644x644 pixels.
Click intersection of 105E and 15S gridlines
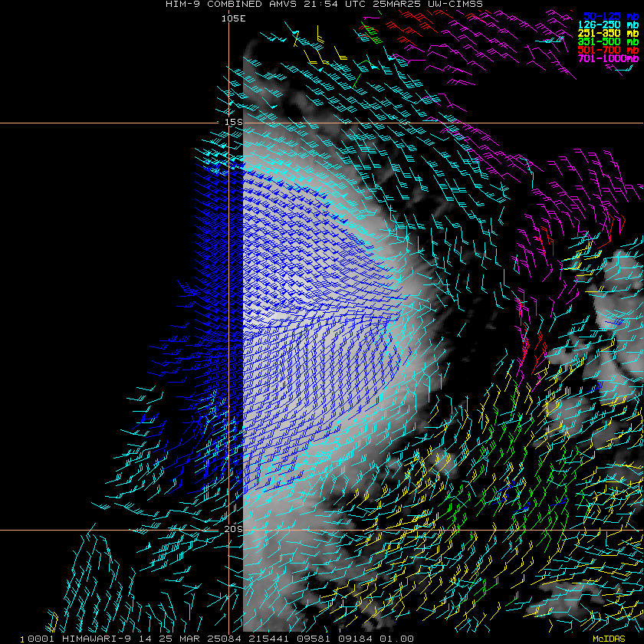(x=228, y=123)
